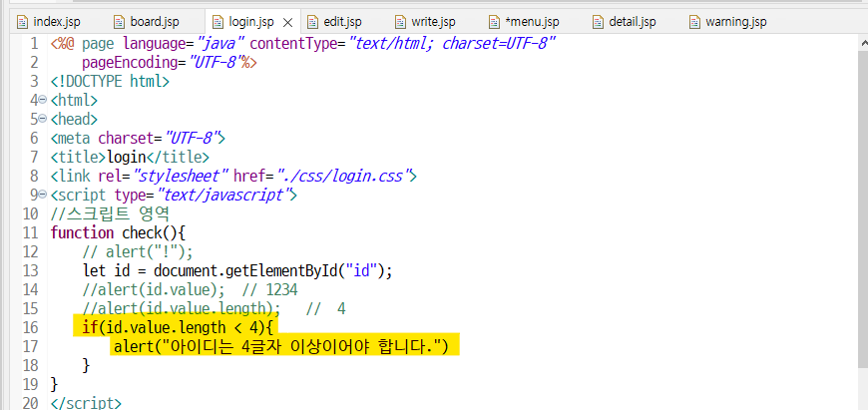This screenshot has width=868, height=410.
Task: Click the meta charset="UTF-8" line
Action: 138,138
